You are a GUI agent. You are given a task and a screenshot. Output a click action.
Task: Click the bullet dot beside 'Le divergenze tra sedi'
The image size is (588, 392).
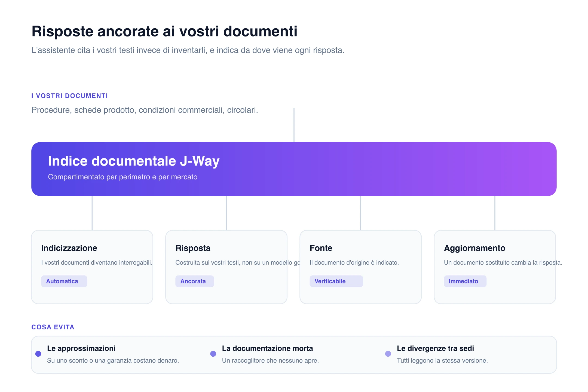(x=388, y=354)
